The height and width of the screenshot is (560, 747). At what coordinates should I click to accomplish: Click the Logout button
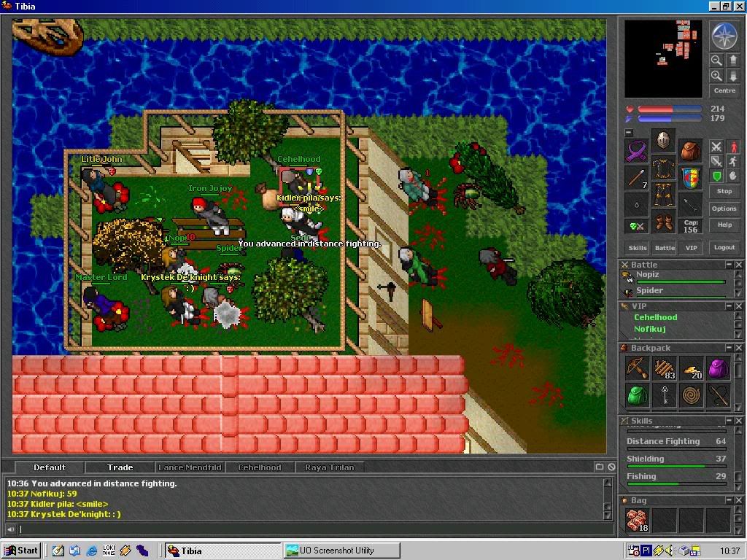(x=724, y=248)
